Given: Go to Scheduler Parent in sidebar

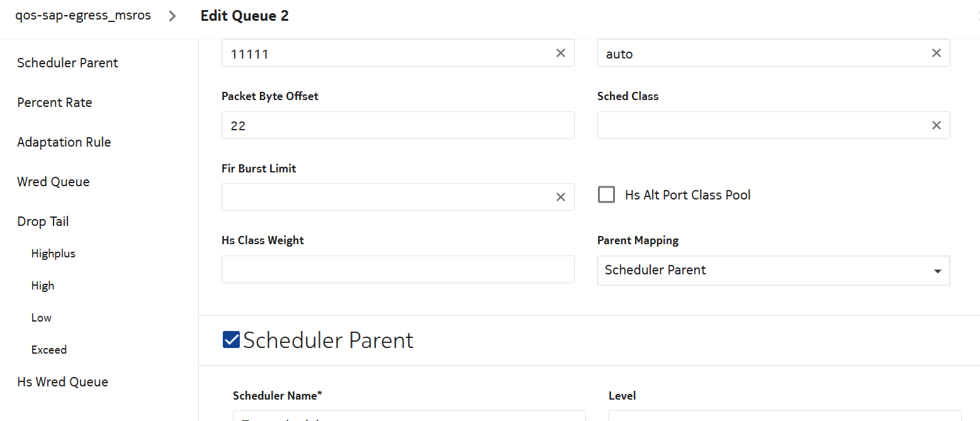Looking at the screenshot, I should pyautogui.click(x=67, y=63).
